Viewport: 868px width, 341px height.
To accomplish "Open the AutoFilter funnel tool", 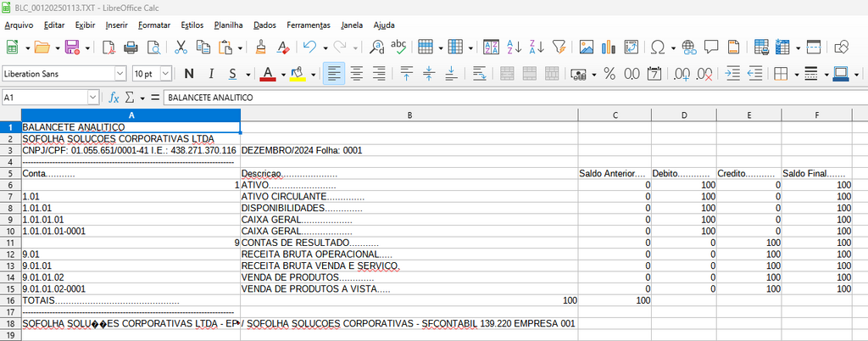I will tap(559, 47).
